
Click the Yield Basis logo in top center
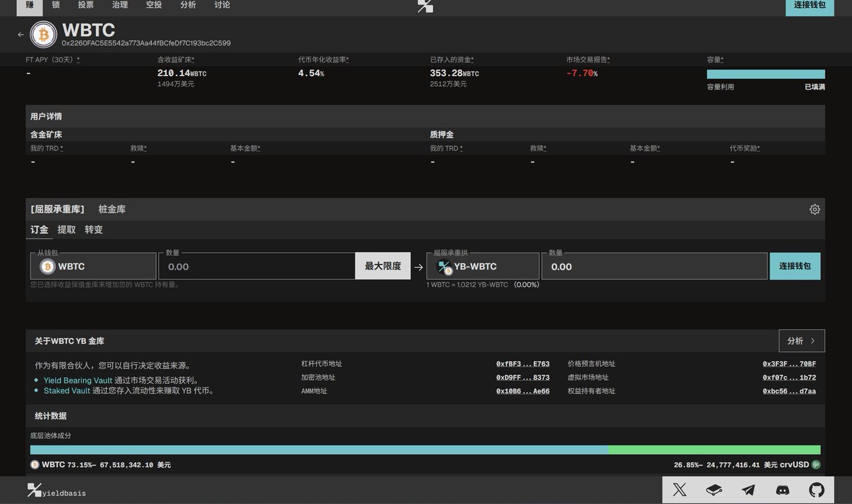(x=425, y=6)
